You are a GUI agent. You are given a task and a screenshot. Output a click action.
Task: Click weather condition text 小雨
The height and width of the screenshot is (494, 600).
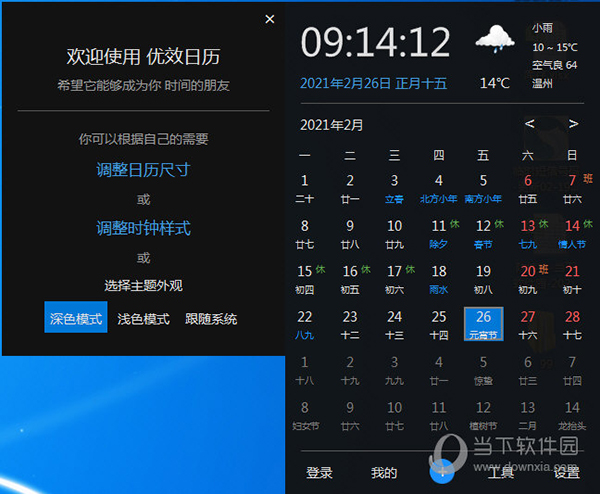[x=542, y=28]
